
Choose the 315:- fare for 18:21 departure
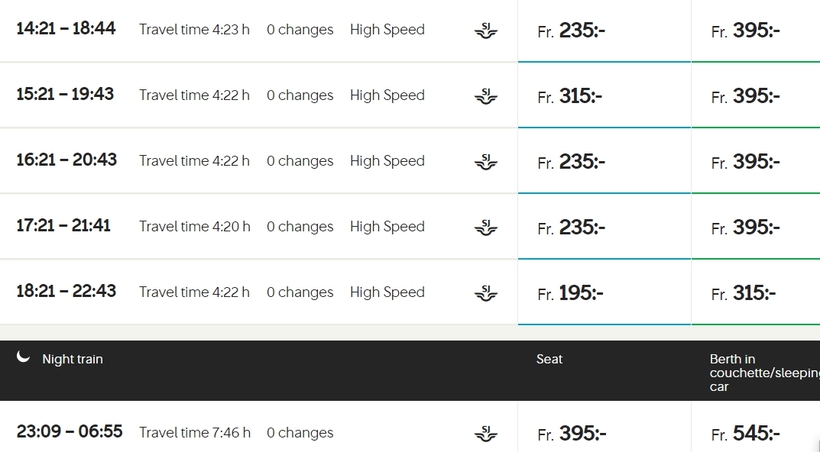click(x=756, y=292)
